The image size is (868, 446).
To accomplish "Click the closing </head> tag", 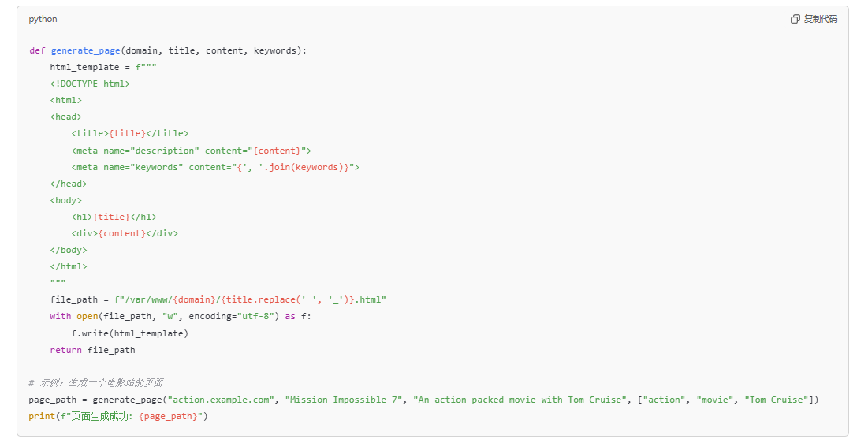I will tap(69, 184).
